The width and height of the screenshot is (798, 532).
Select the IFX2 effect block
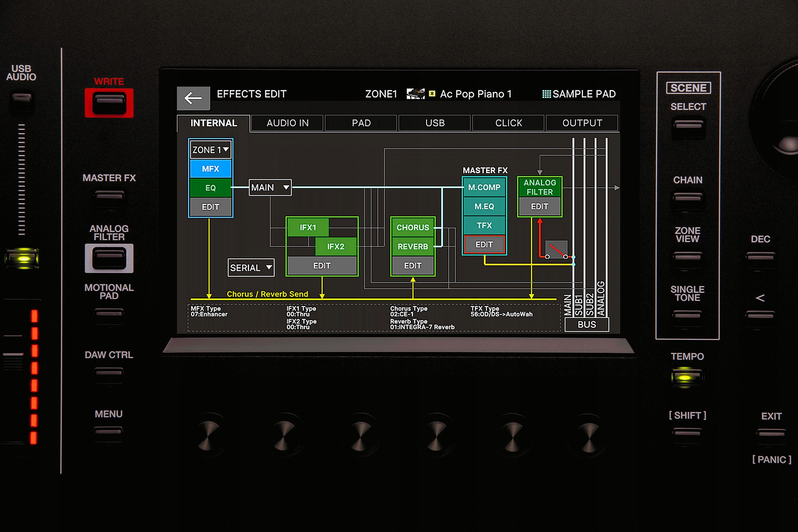click(x=336, y=246)
